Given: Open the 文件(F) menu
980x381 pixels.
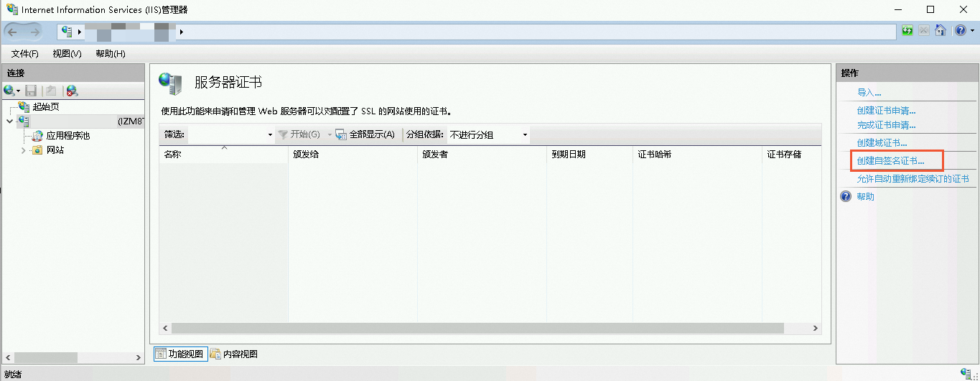Looking at the screenshot, I should click(25, 54).
